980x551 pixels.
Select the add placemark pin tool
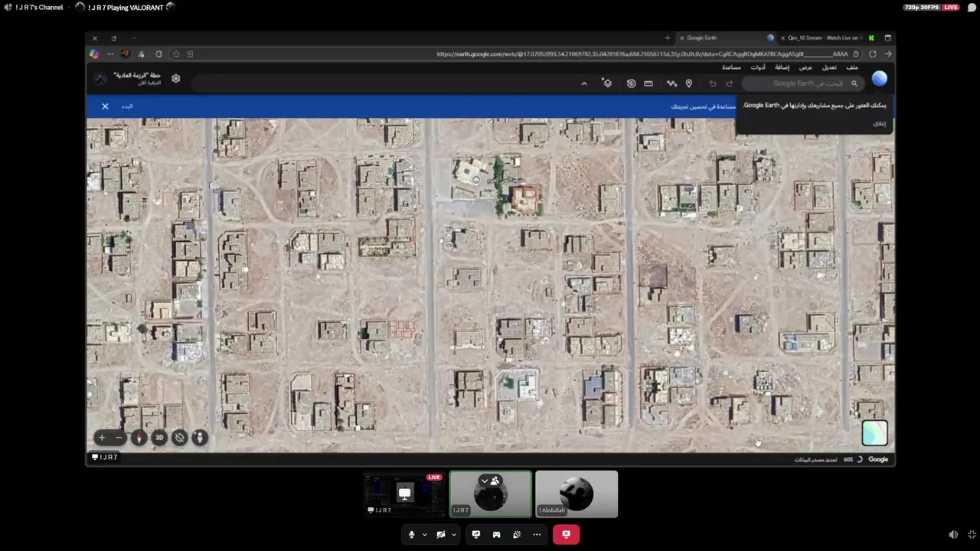(688, 83)
